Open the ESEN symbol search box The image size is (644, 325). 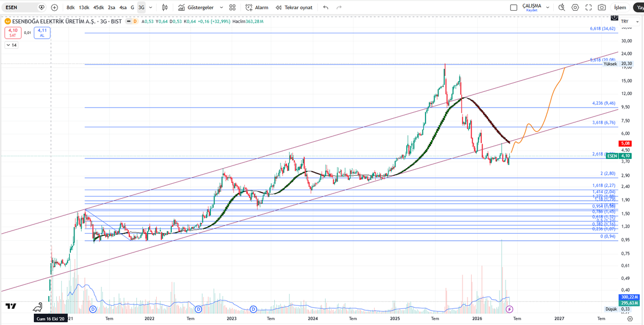click(x=24, y=8)
